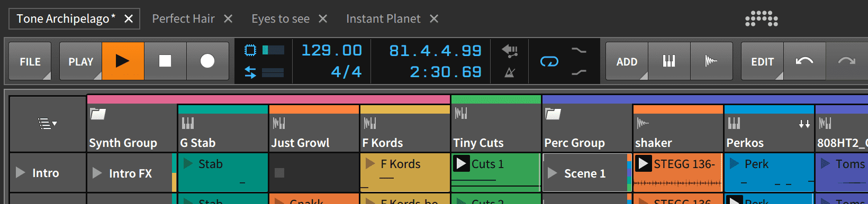Launch the Cuts 1 clip
868x204 pixels.
point(461,164)
